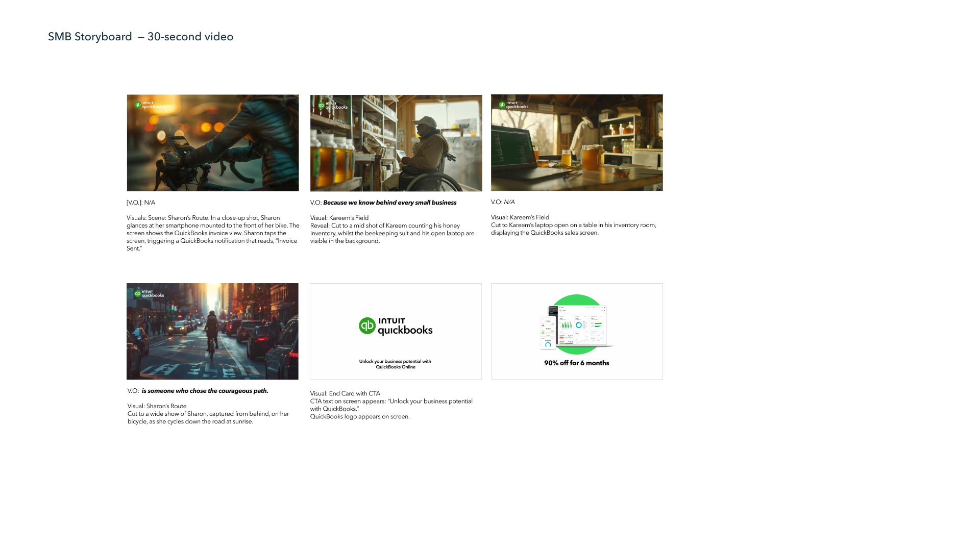Click 'Visual: Kareem's Field' label under wheelchair frame

(339, 218)
